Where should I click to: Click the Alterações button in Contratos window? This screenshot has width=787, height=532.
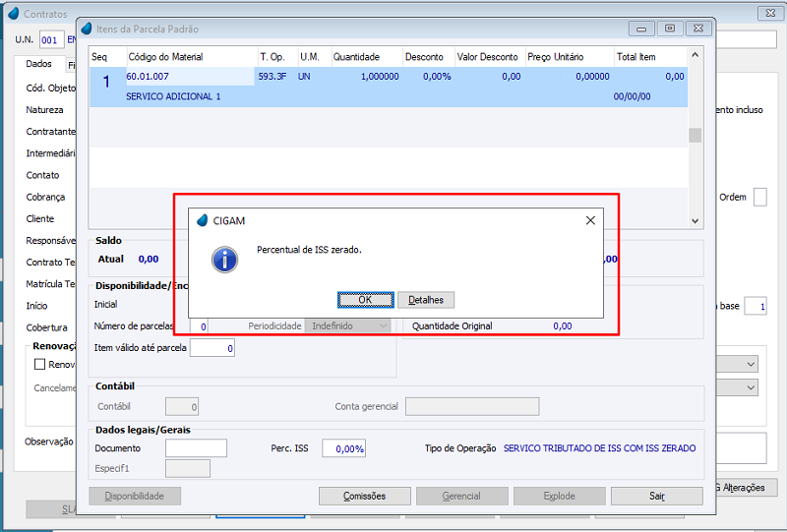click(746, 488)
